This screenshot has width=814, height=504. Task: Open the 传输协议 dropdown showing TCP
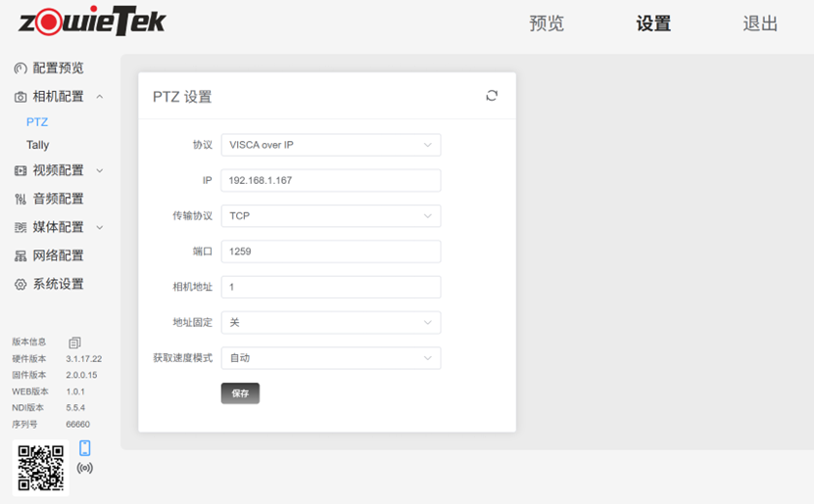point(330,216)
